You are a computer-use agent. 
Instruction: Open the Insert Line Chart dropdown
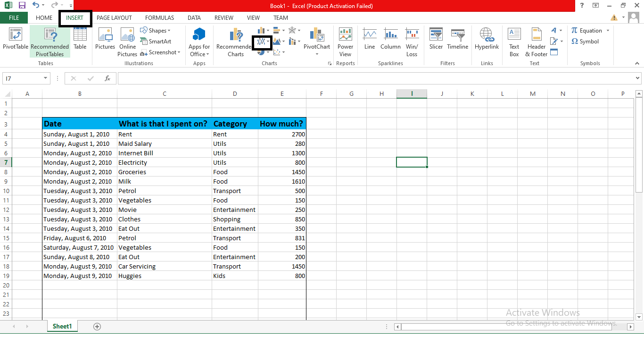pos(263,42)
